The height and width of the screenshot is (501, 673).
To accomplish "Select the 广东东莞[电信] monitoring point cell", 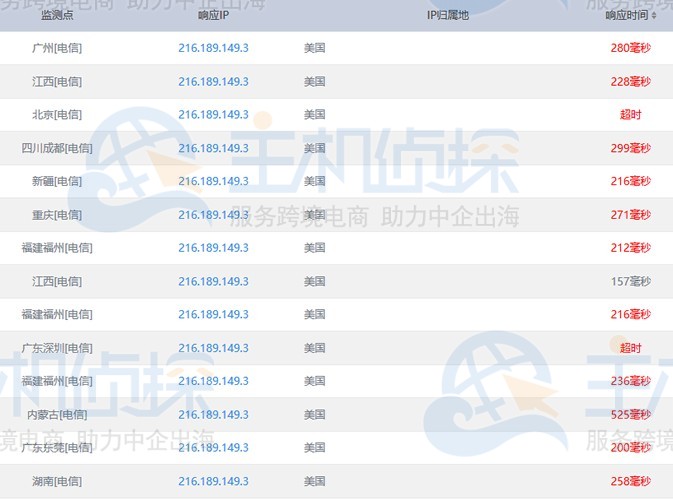I will coord(57,448).
